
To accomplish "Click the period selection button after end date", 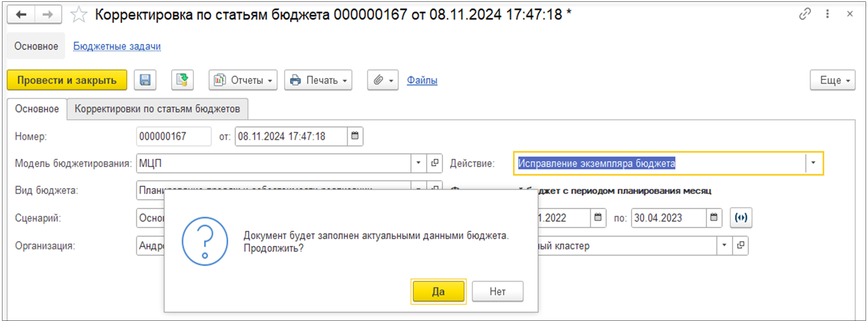I will tap(740, 217).
